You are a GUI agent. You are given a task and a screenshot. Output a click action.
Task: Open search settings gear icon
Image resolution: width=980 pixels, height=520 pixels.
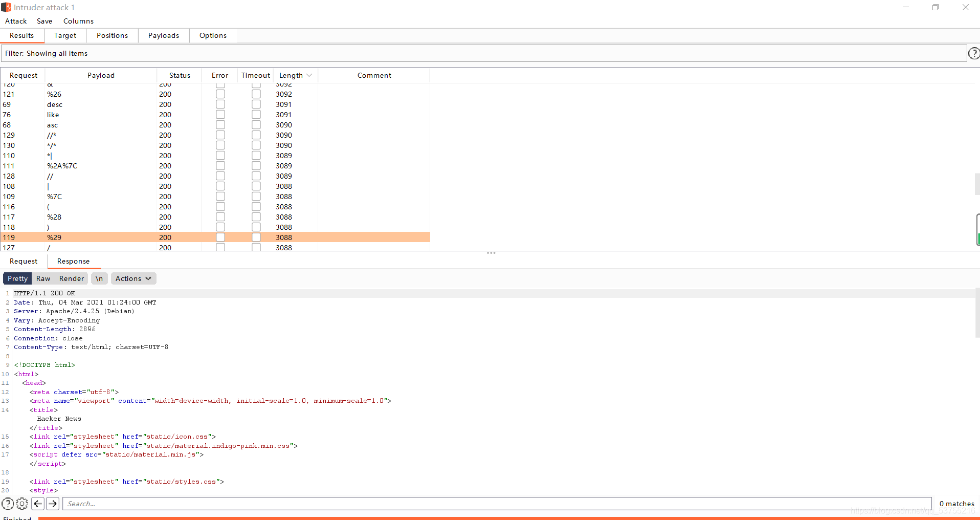pyautogui.click(x=22, y=504)
